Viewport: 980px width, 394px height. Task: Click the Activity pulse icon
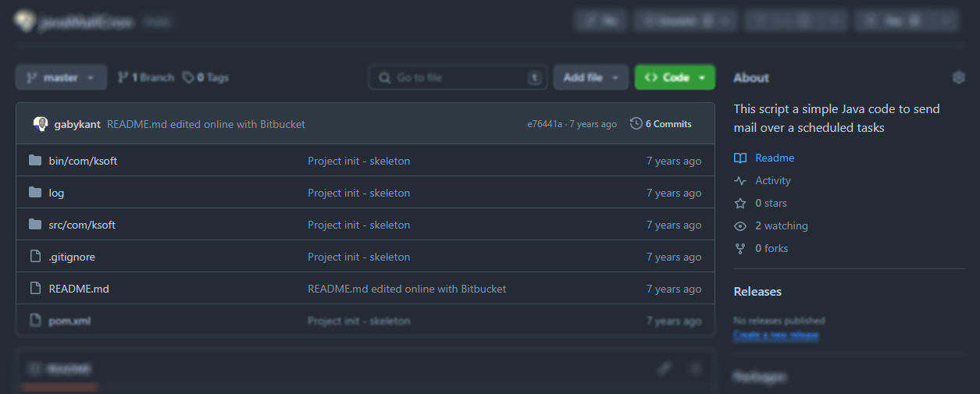[740, 180]
